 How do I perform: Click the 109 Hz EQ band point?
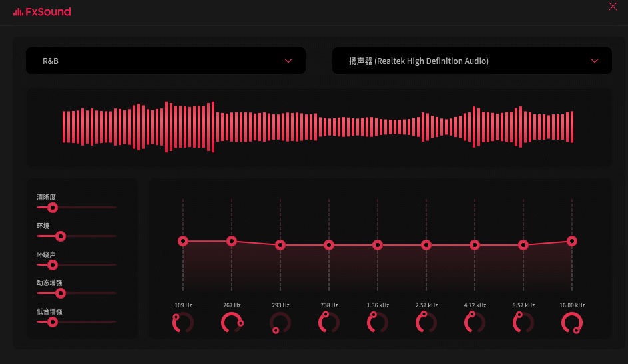(x=183, y=241)
